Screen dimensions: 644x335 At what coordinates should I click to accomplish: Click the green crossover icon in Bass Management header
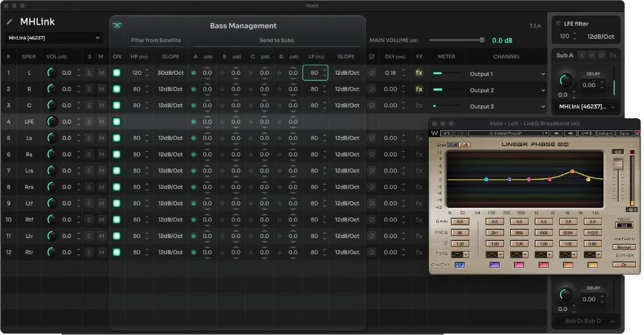click(117, 26)
